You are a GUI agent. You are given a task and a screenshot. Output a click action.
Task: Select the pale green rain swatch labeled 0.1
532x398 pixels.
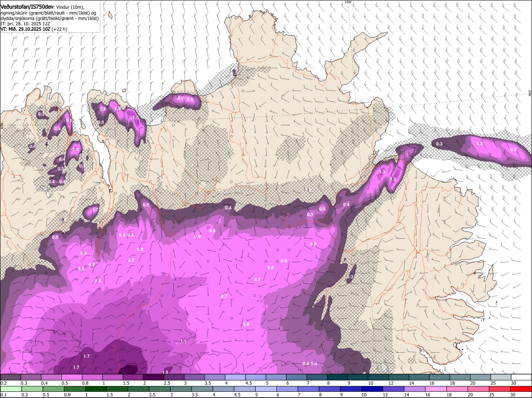[x=10, y=388]
